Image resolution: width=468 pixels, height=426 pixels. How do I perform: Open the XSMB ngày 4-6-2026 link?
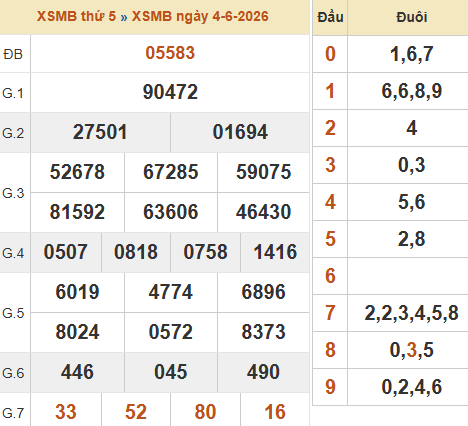coord(200,16)
